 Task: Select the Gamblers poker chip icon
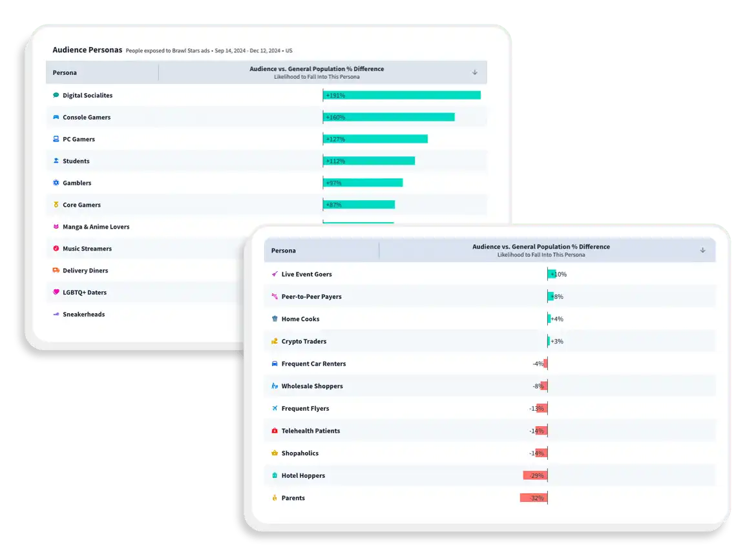tap(56, 183)
